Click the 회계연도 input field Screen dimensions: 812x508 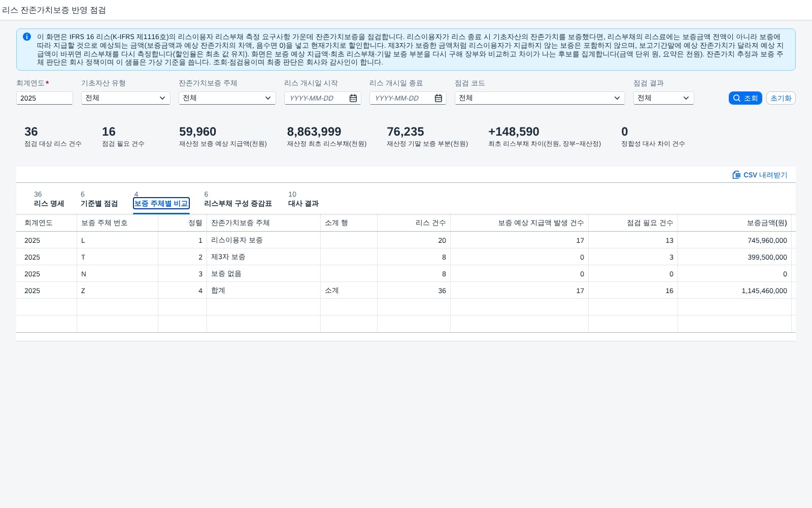tap(45, 98)
